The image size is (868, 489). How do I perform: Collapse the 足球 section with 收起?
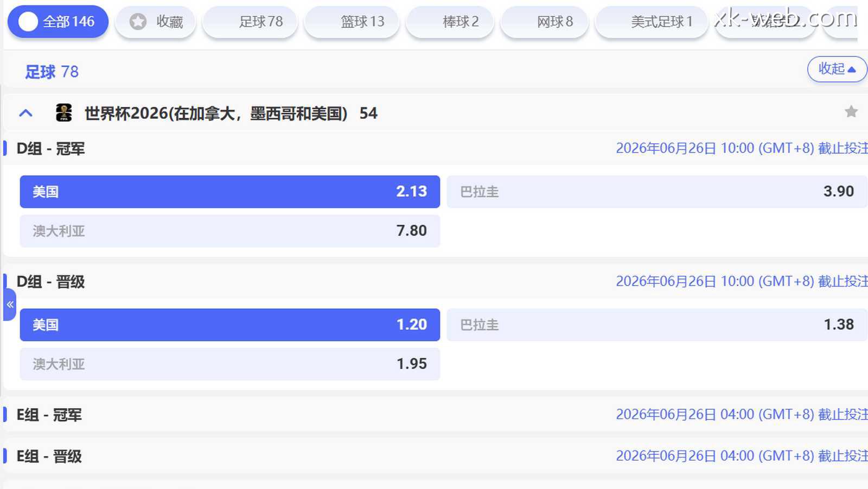(x=837, y=69)
